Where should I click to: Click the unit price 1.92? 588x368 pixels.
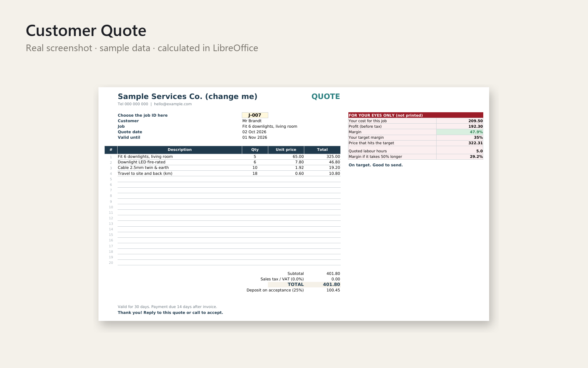point(300,167)
